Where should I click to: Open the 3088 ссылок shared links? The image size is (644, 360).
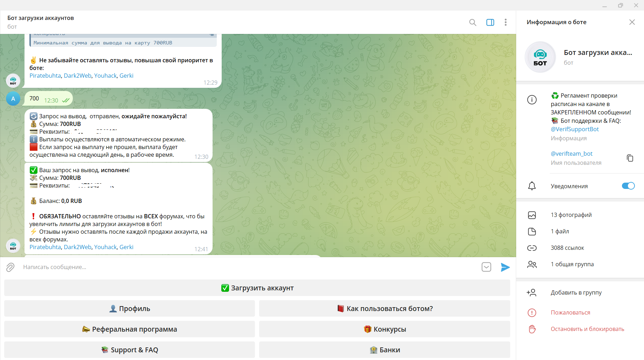click(567, 248)
